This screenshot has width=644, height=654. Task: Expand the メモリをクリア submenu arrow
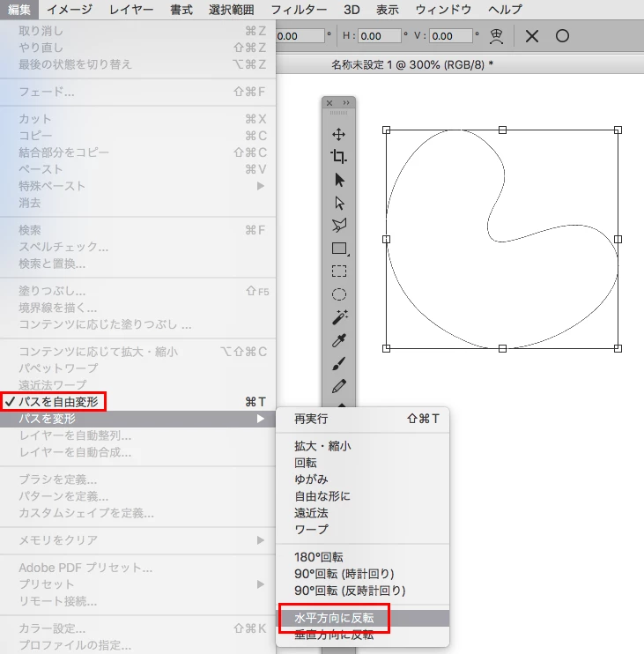pyautogui.click(x=261, y=540)
